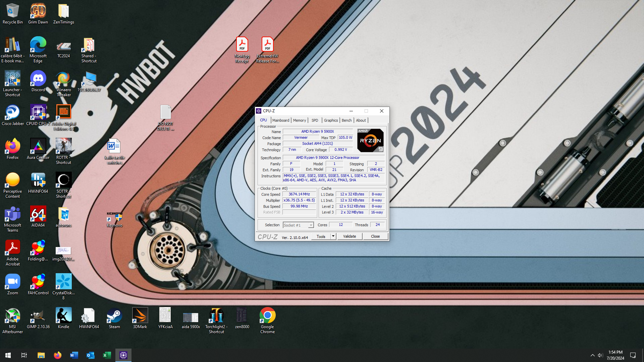Select the Keynovo desktop shortcut

coord(114,219)
